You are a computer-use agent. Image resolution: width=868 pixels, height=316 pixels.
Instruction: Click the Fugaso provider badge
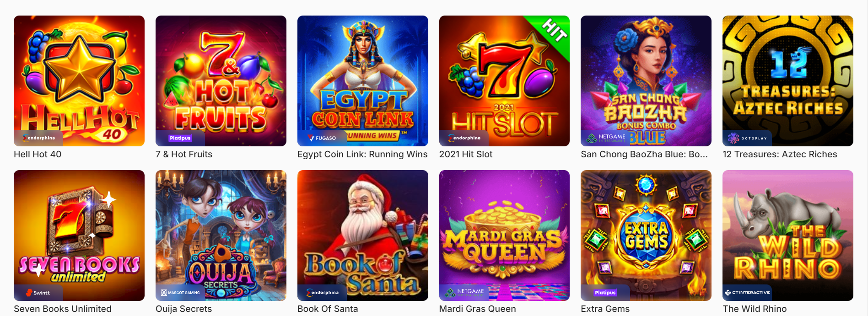tap(322, 138)
